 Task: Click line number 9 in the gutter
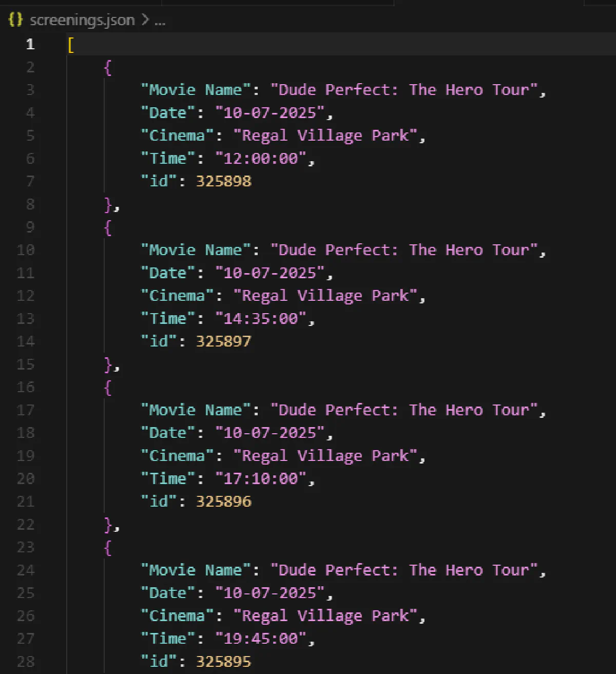[x=30, y=227]
